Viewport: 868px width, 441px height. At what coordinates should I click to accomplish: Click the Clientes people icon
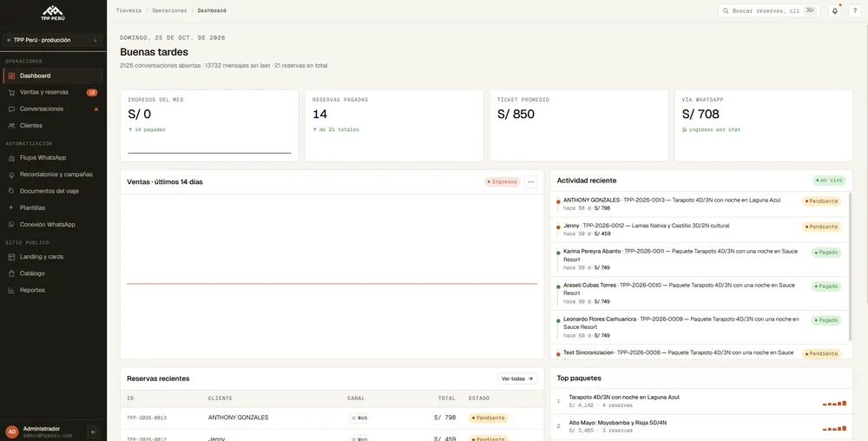(11, 126)
